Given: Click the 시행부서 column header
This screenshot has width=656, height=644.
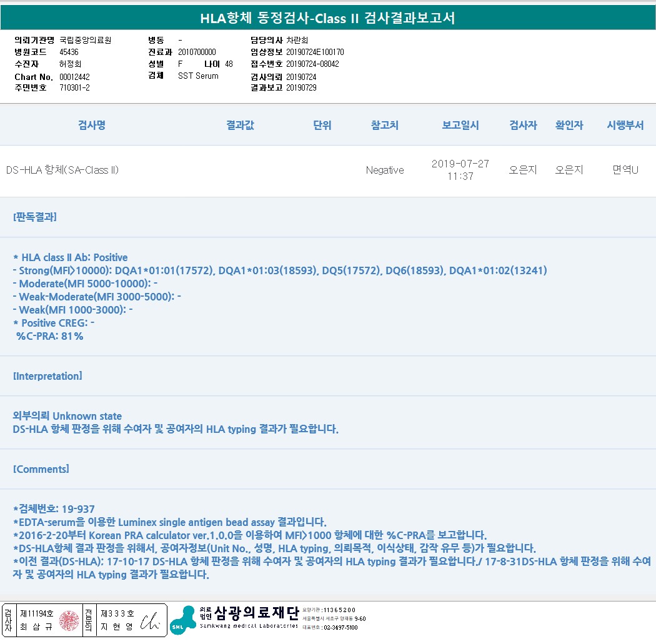Looking at the screenshot, I should [625, 125].
